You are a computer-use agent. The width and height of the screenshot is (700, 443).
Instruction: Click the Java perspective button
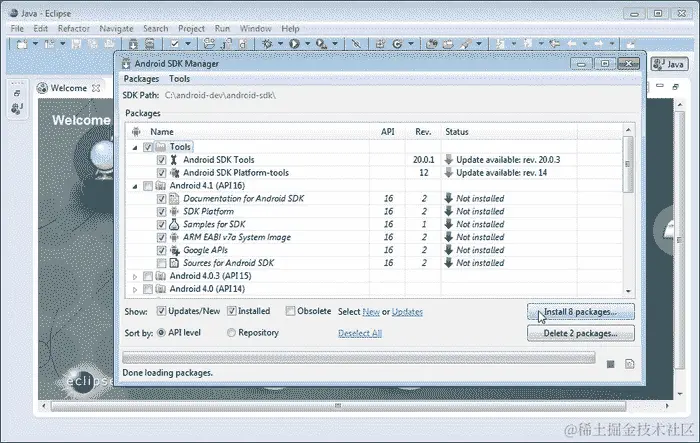click(x=669, y=64)
